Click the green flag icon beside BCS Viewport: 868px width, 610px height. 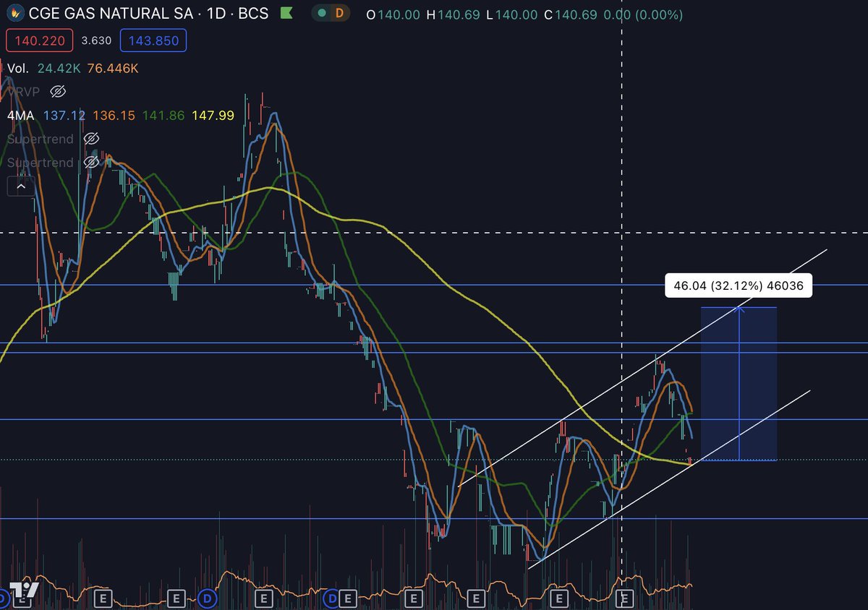tap(286, 14)
